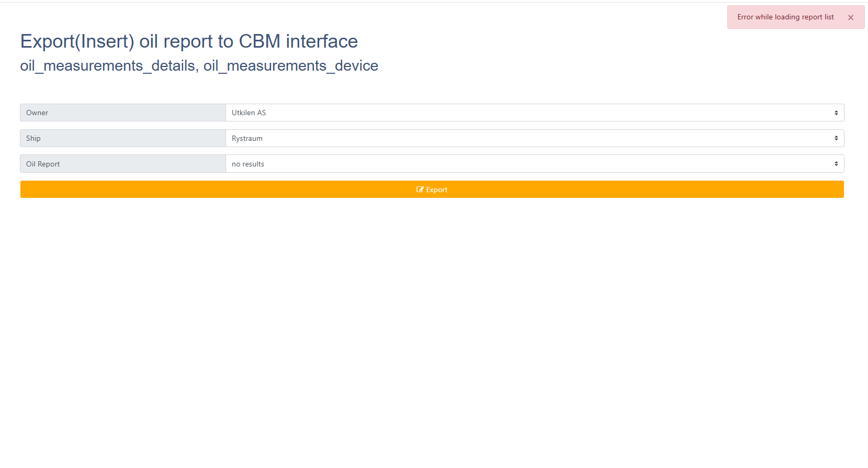Click the Owner field label

coord(37,113)
